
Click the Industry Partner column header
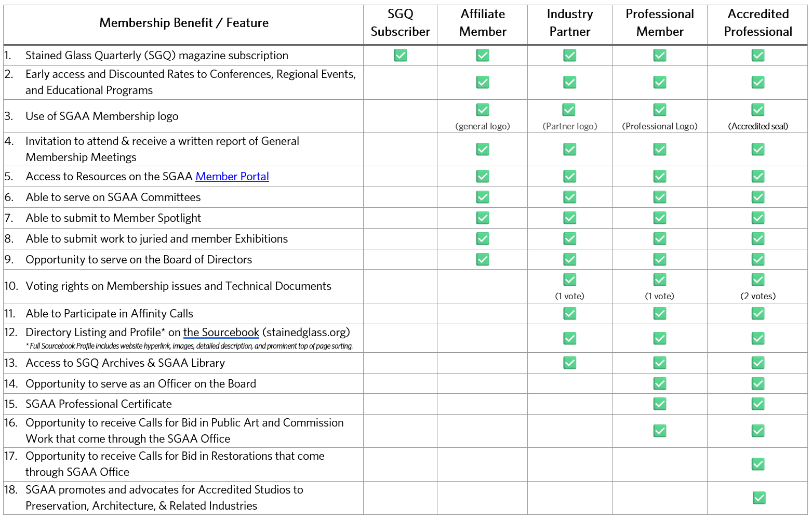pyautogui.click(x=569, y=23)
